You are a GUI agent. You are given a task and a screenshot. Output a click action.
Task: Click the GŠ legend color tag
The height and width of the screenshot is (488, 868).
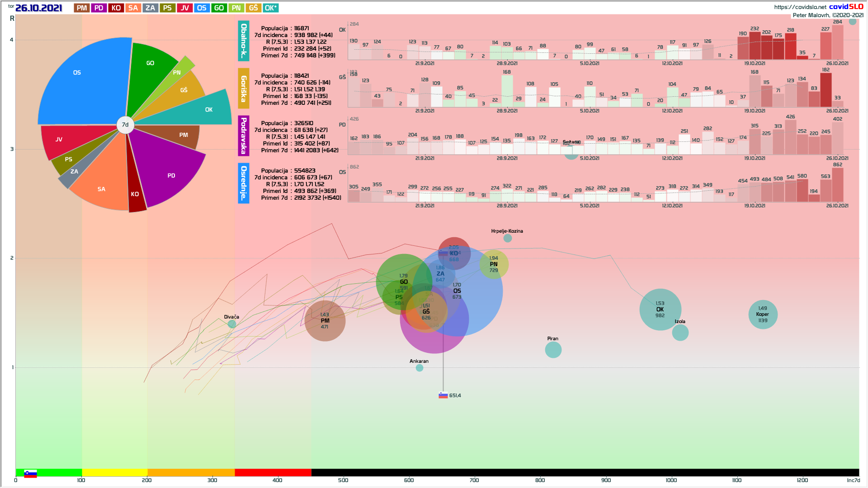(x=253, y=8)
